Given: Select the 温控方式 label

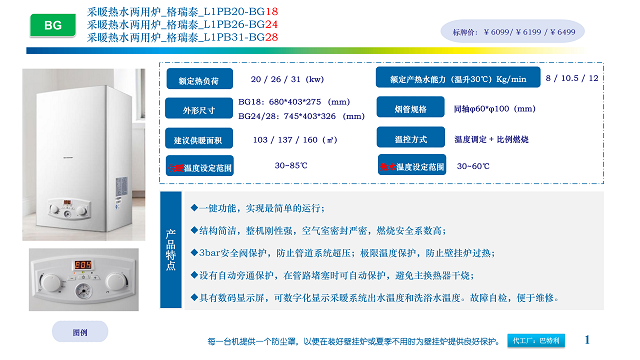Looking at the screenshot, I should (x=411, y=137).
